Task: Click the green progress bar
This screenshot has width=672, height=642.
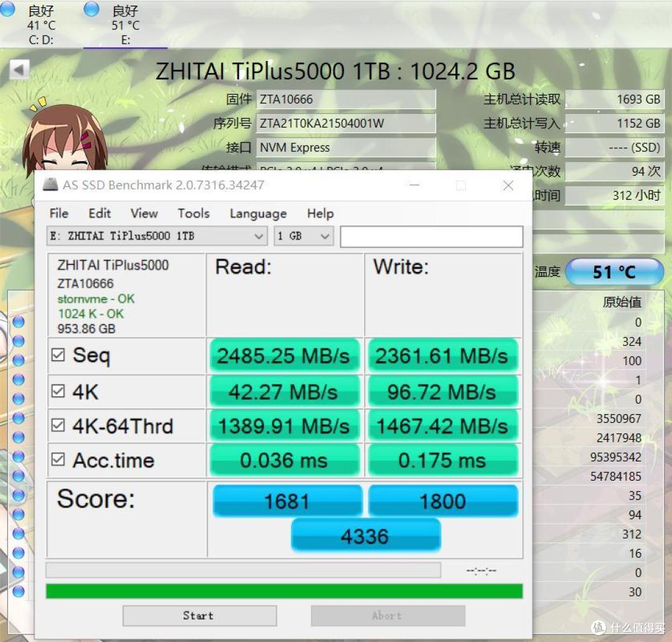Action: click(x=284, y=590)
